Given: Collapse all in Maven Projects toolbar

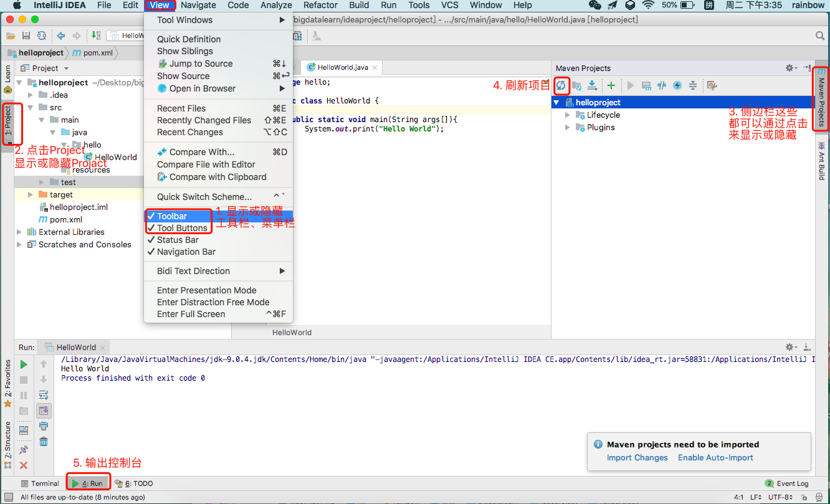Looking at the screenshot, I should point(693,85).
